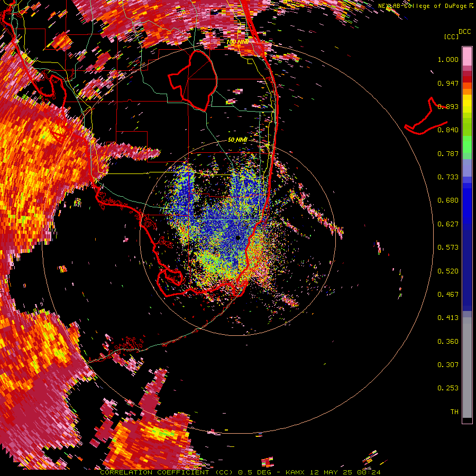The width and height of the screenshot is (476, 476).
Task: Click the 0.520 scale value
Action: (448, 271)
